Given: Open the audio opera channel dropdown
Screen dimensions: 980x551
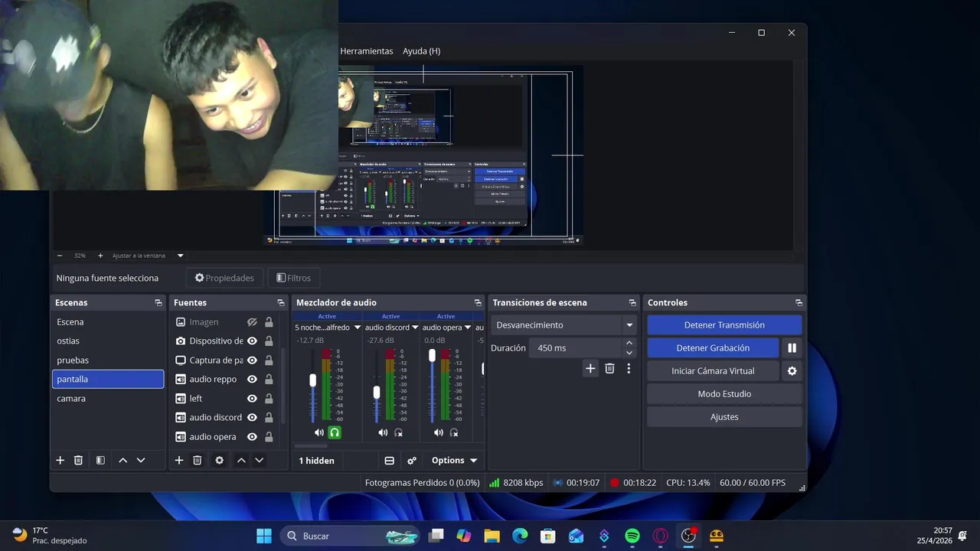Looking at the screenshot, I should (468, 328).
